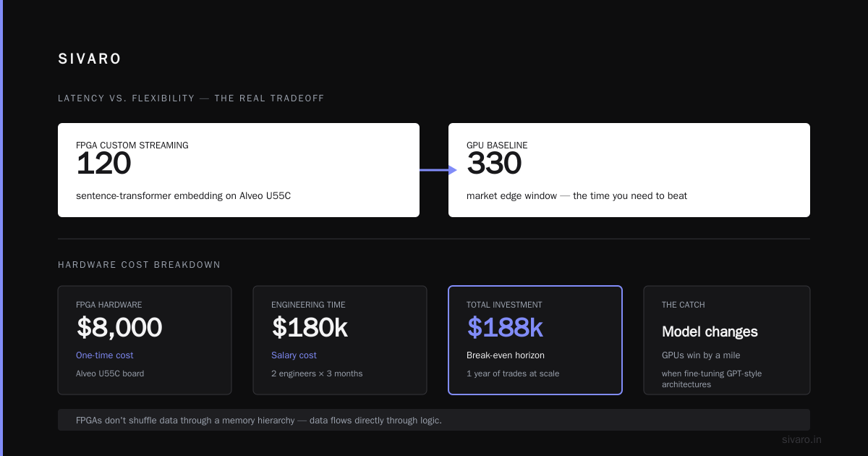Click the $8,000 hardware price
The height and width of the screenshot is (456, 868).
click(x=119, y=328)
